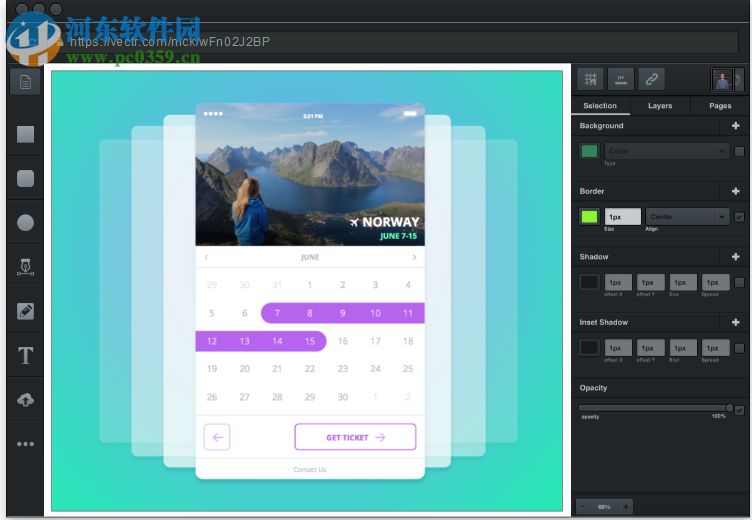
Task: Toggle the Border enabled checkbox
Action: pyautogui.click(x=739, y=217)
